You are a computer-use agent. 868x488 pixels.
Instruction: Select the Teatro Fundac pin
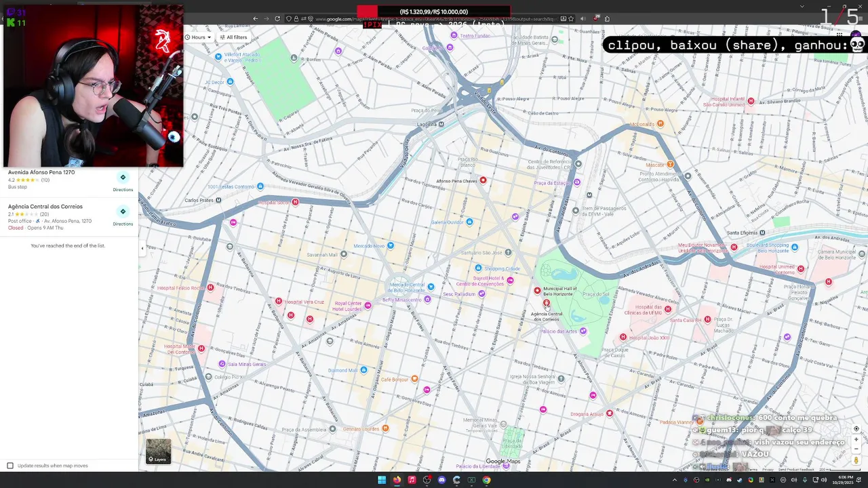pos(453,35)
